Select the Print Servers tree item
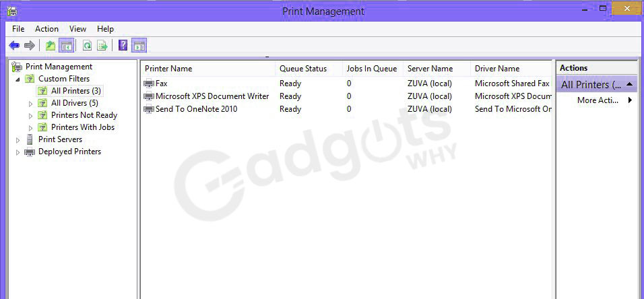Image resolution: width=644 pixels, height=299 pixels. [x=60, y=139]
